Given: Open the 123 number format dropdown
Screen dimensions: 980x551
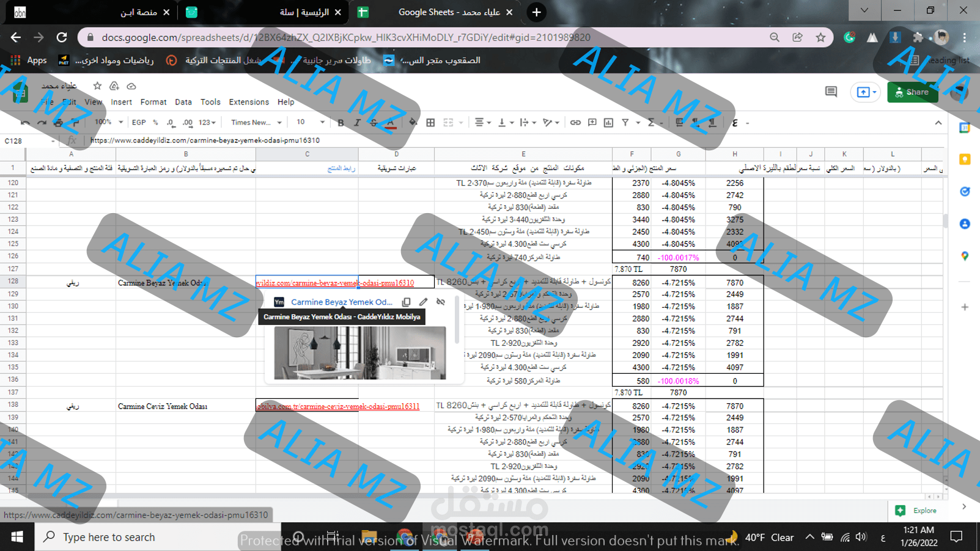Looking at the screenshot, I should pyautogui.click(x=207, y=123).
